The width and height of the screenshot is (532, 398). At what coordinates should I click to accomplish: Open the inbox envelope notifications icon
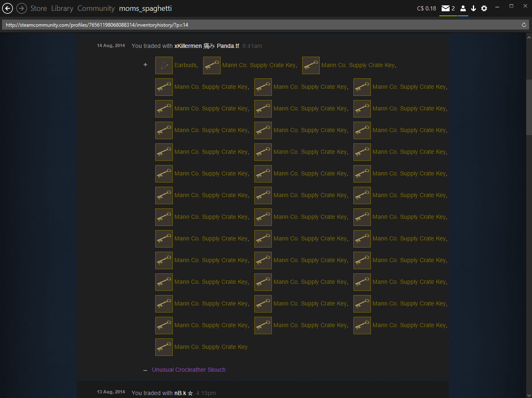[x=445, y=8]
